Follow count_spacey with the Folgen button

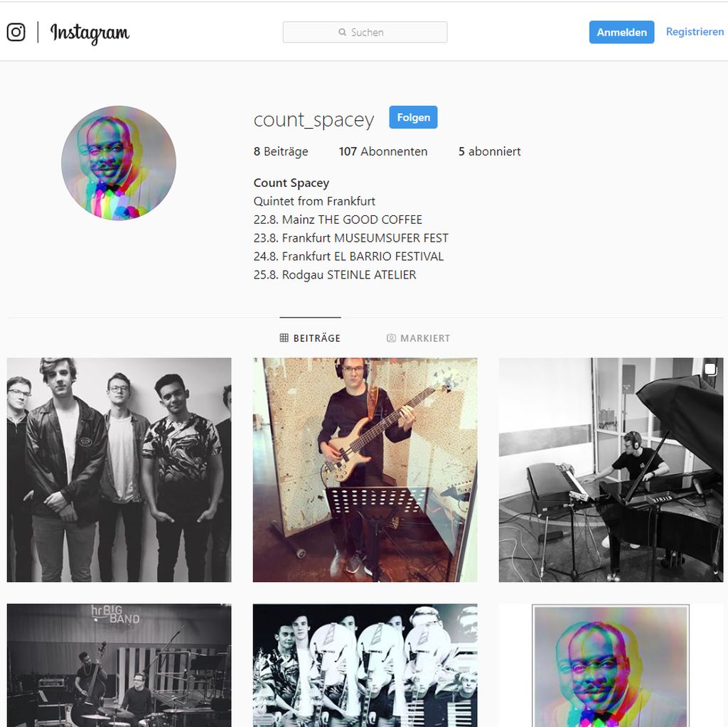(x=413, y=117)
